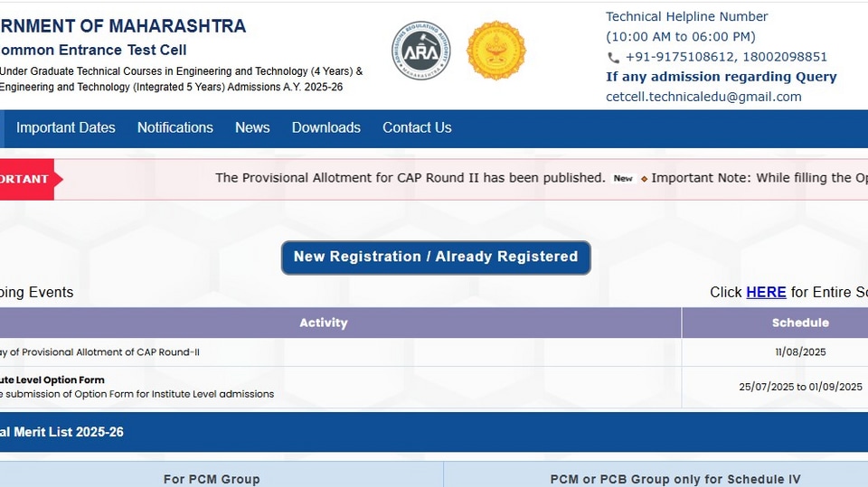Screen dimensions: 868x487
Task: Click the Institute Level Option Form row
Action: [x=434, y=387]
